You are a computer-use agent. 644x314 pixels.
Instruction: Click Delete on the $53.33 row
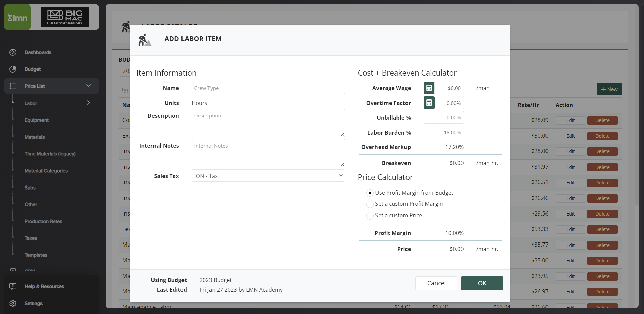point(603,229)
